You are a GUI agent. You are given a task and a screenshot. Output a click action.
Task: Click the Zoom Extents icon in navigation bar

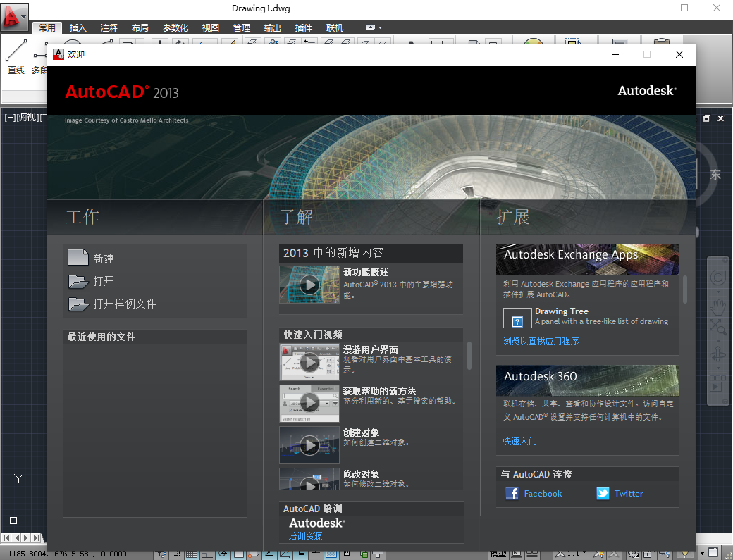click(x=717, y=328)
